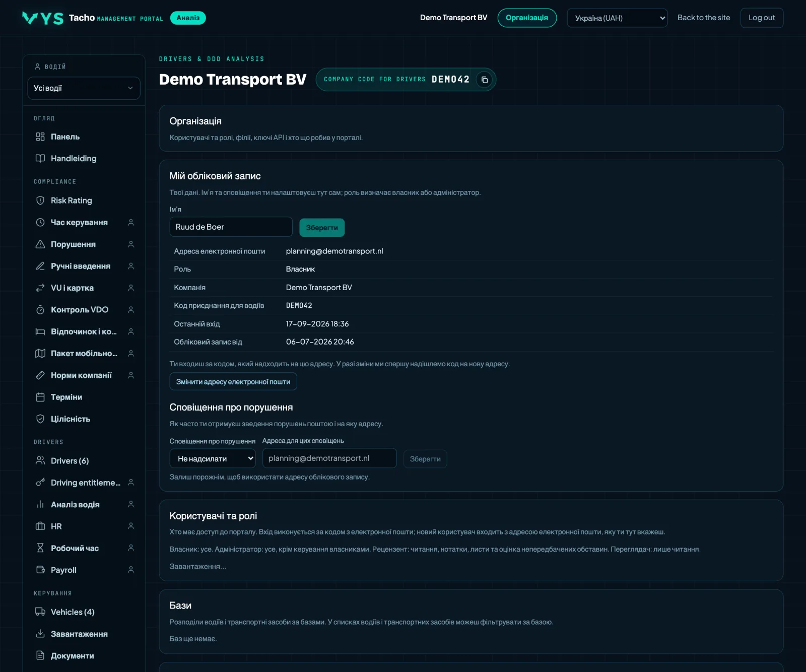This screenshot has height=672, width=806.
Task: Click the VYS logo
Action: click(43, 18)
